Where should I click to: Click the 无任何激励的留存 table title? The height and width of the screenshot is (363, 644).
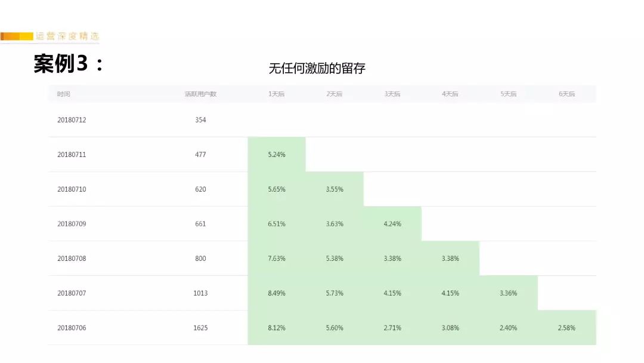pyautogui.click(x=317, y=69)
